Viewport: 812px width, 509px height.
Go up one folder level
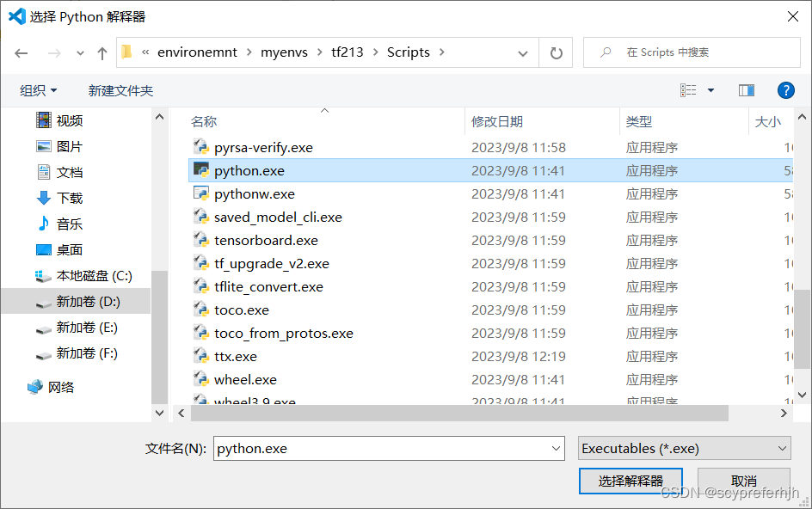pos(102,52)
